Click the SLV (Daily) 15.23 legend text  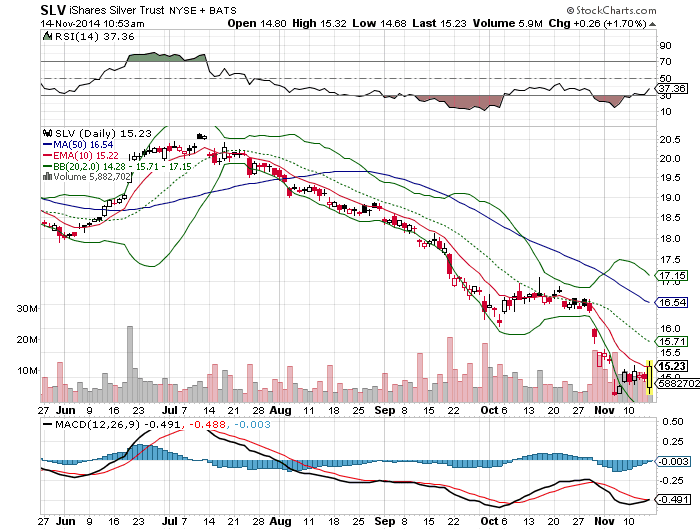click(103, 133)
